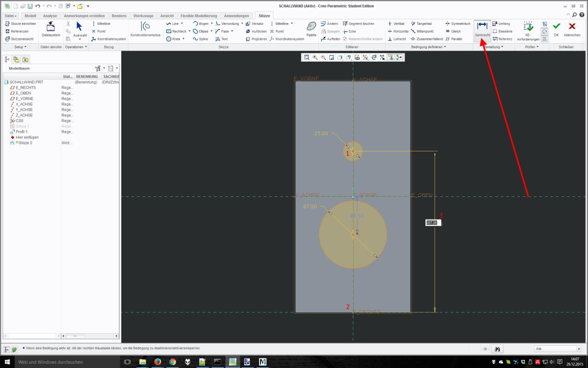Image resolution: width=588 pixels, height=368 pixels.
Task: Expand the Bedingung definieren group menu
Action: [429, 47]
